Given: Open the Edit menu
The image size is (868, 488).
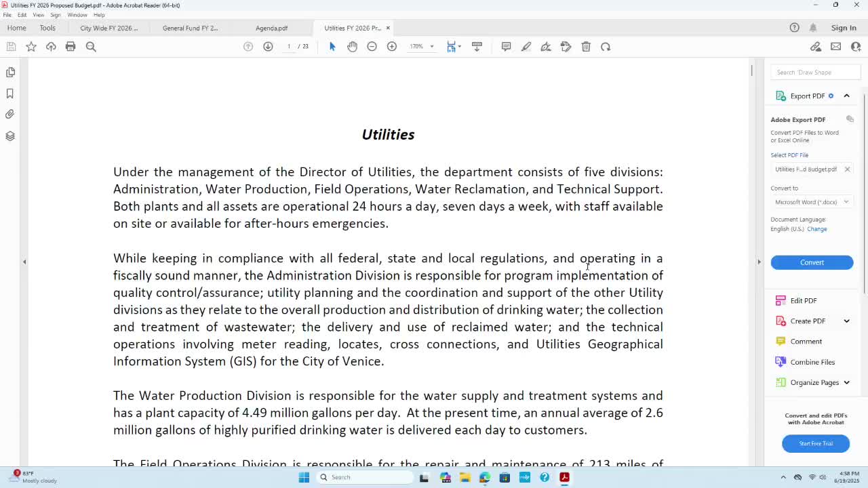Looking at the screenshot, I should (22, 15).
